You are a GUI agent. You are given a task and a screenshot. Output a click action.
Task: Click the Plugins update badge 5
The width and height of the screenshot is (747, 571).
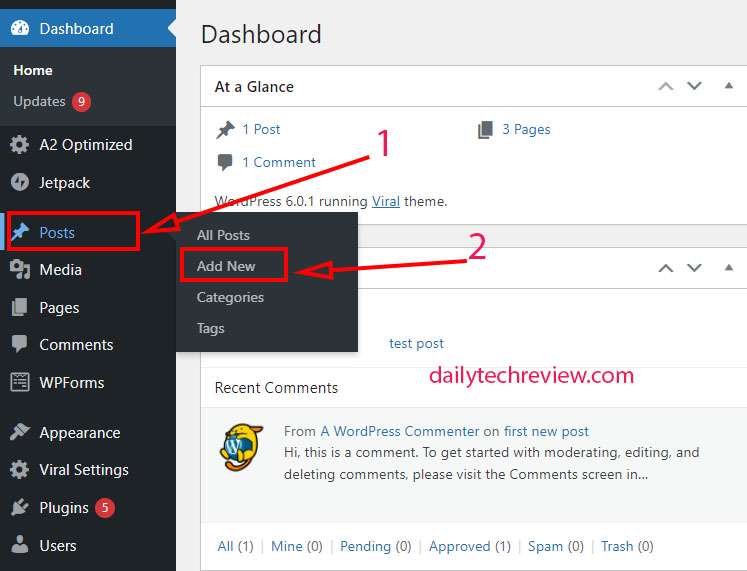tap(105, 508)
